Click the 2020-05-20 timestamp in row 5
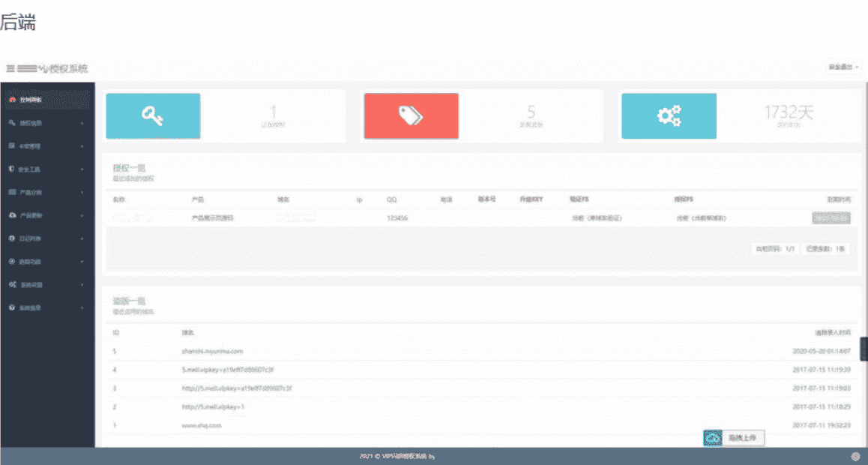Screen dimensions: 868x465 pos(822,352)
